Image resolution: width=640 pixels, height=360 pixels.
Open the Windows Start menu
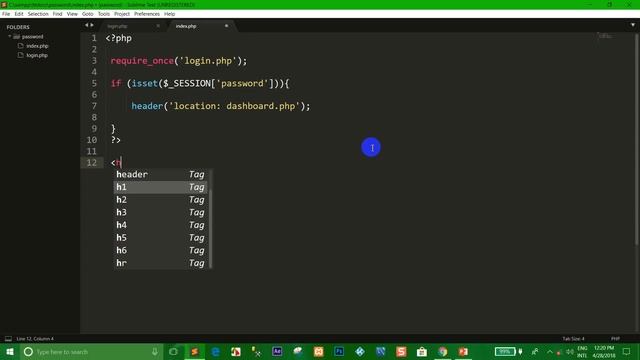[x=10, y=352]
